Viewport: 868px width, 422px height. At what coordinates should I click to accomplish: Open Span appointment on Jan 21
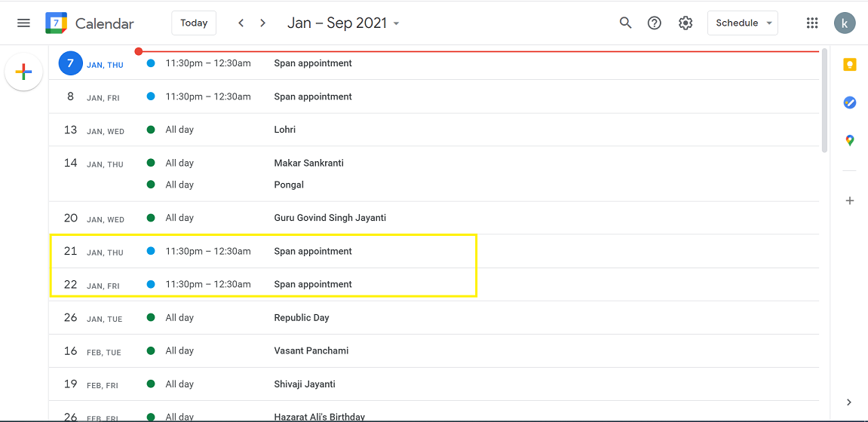pyautogui.click(x=313, y=252)
